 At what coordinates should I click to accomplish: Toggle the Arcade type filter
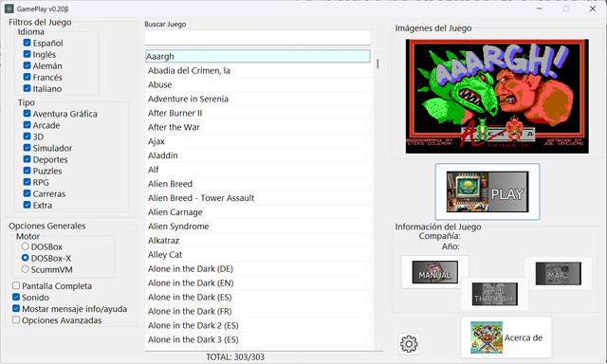click(x=27, y=124)
